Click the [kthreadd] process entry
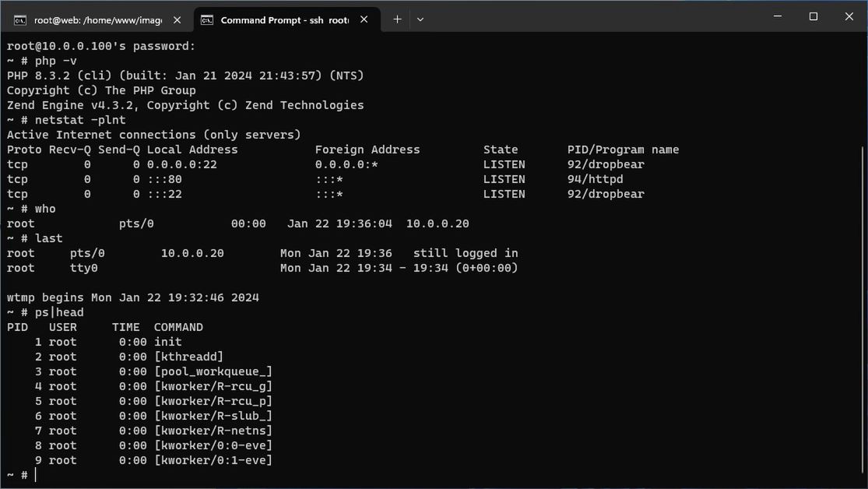Screen dimensions: 868x489 point(188,357)
